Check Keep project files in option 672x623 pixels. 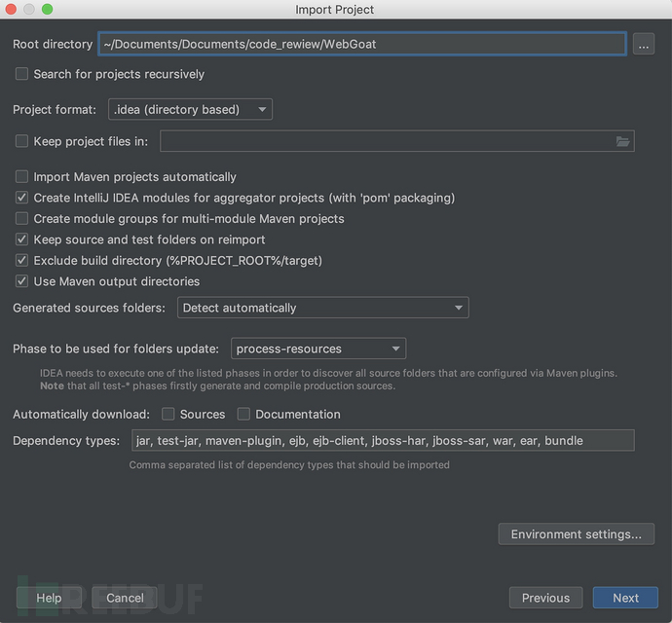(21, 141)
